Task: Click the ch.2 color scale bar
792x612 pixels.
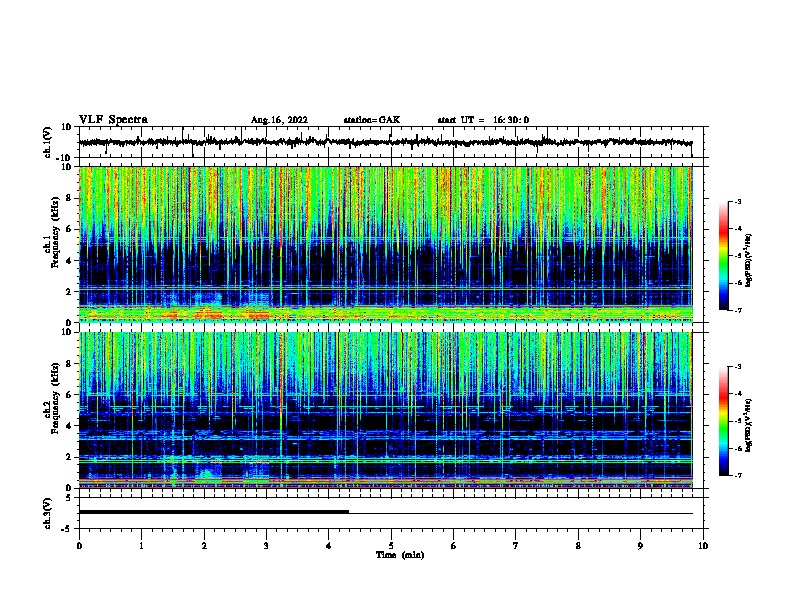Action: click(x=724, y=421)
